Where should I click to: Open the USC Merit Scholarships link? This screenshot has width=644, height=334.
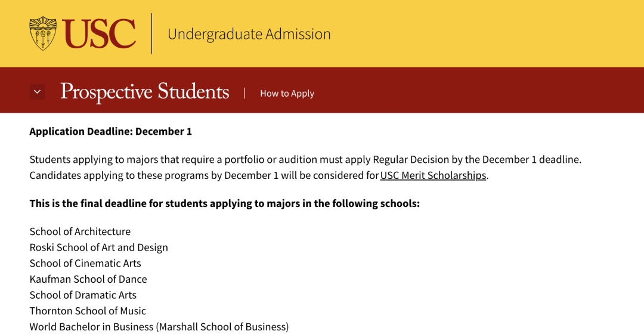point(433,175)
